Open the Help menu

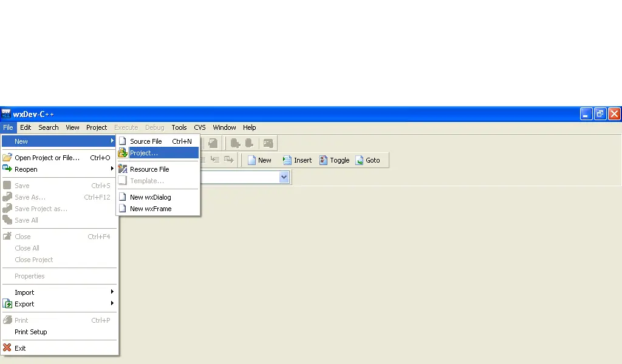pos(249,127)
